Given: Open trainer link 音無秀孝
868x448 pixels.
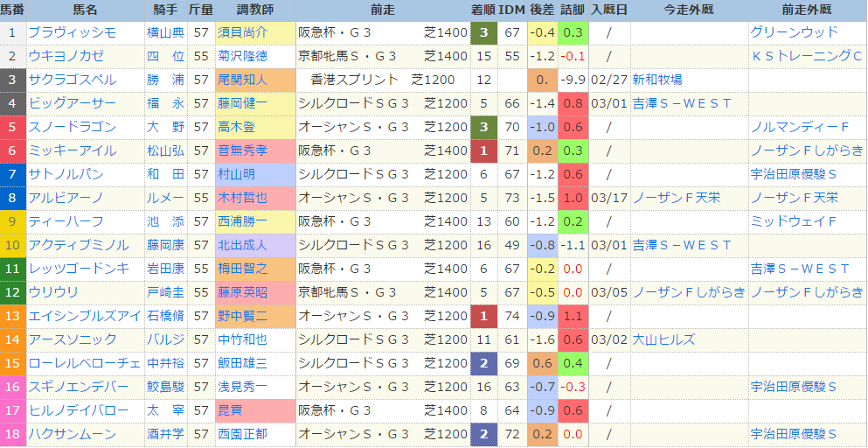Looking at the screenshot, I should (243, 150).
